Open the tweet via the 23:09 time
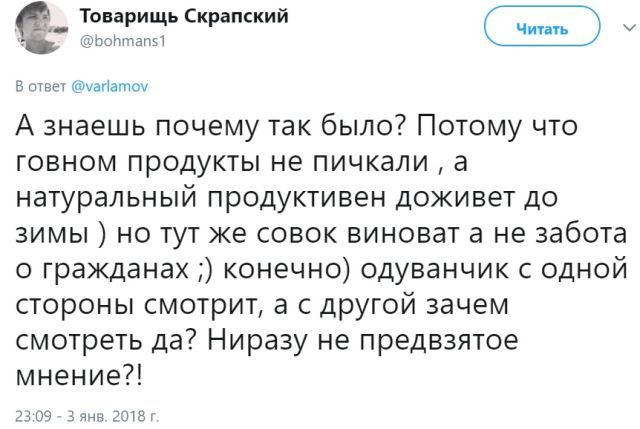This screenshot has height=429, width=640. 33,416
